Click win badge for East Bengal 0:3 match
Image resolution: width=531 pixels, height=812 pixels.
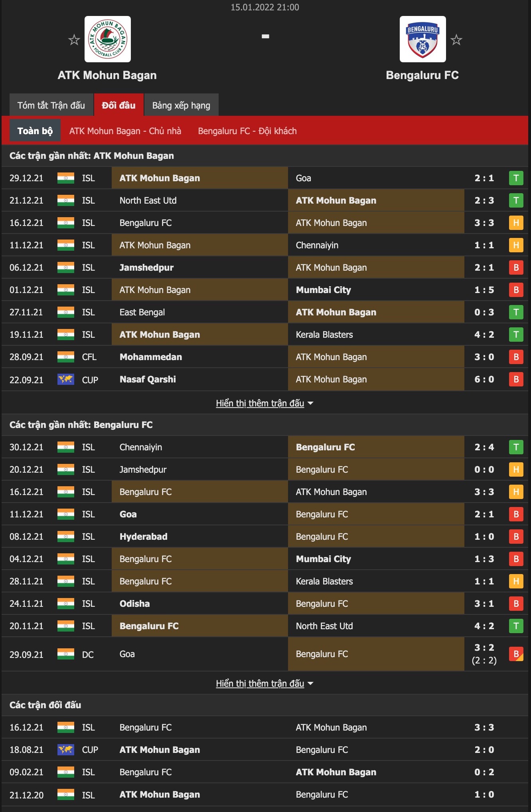pyautogui.click(x=516, y=312)
